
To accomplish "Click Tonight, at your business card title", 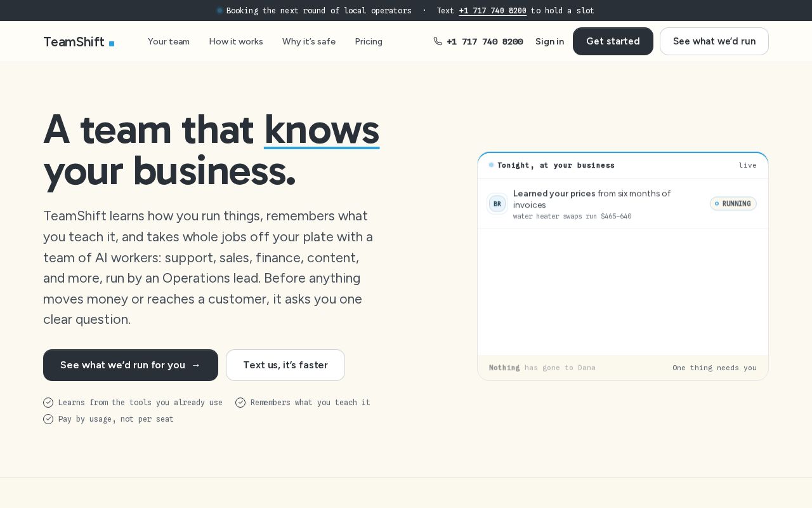I will [556, 165].
